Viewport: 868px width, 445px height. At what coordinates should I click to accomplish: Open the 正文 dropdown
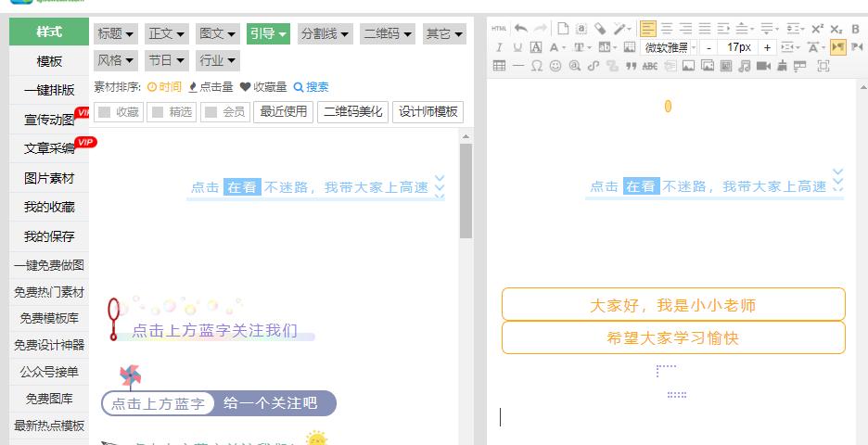click(x=167, y=33)
